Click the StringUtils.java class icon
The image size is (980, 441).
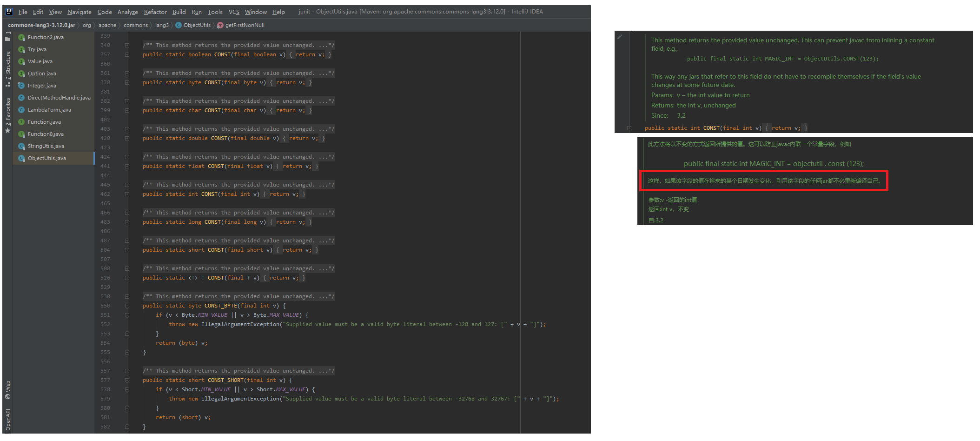[21, 146]
